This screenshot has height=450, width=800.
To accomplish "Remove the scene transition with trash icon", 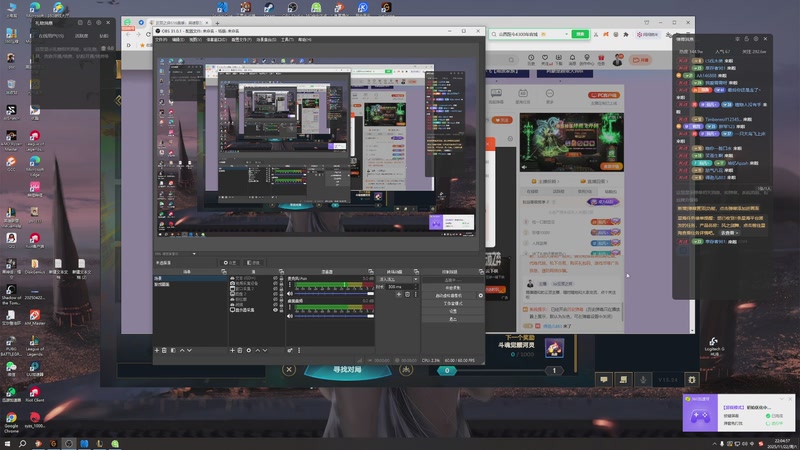I will (x=408, y=294).
